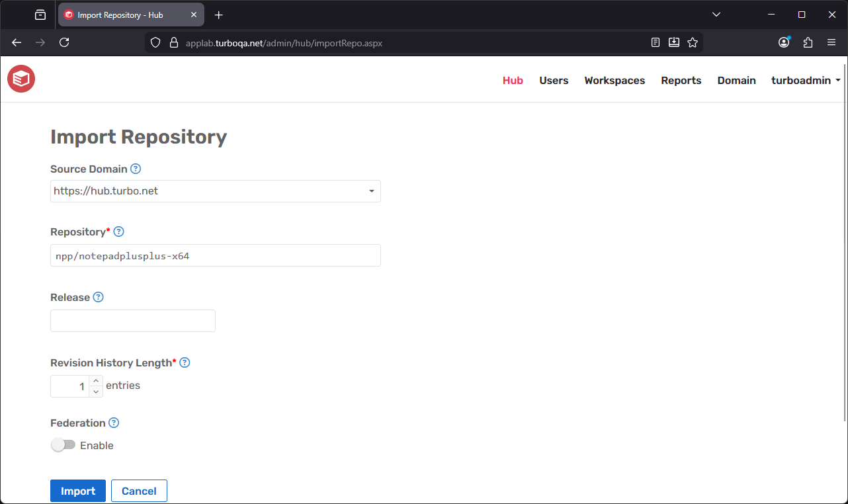Click the Revision History Length help icon
The height and width of the screenshot is (504, 848).
coord(185,362)
